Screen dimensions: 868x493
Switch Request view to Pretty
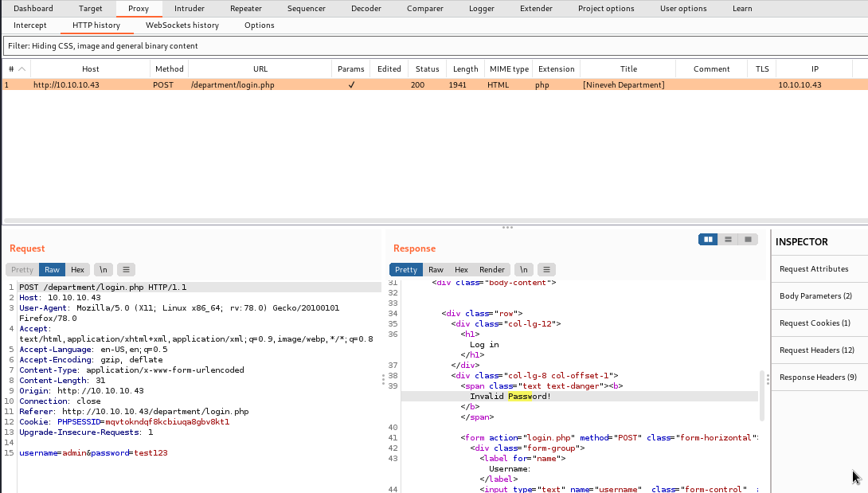click(22, 270)
